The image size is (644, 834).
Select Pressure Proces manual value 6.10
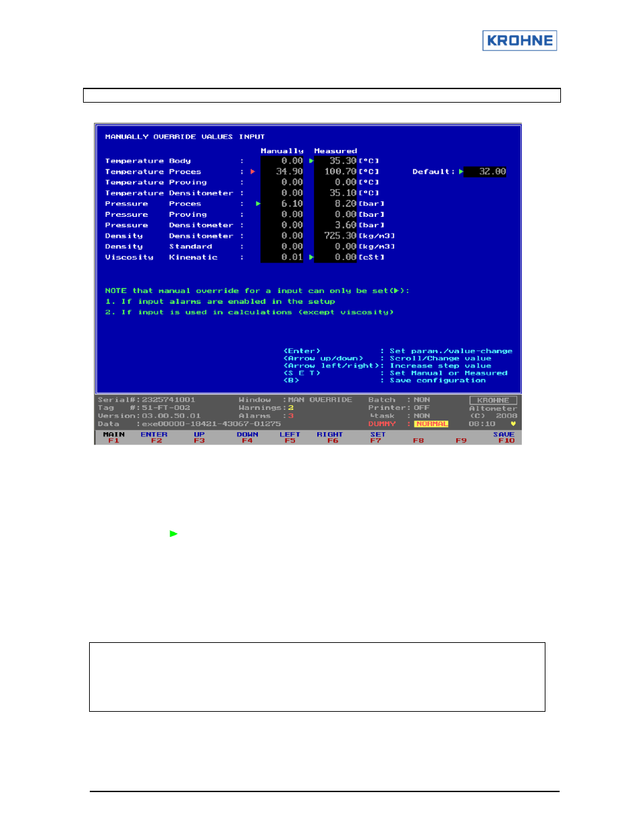282,203
